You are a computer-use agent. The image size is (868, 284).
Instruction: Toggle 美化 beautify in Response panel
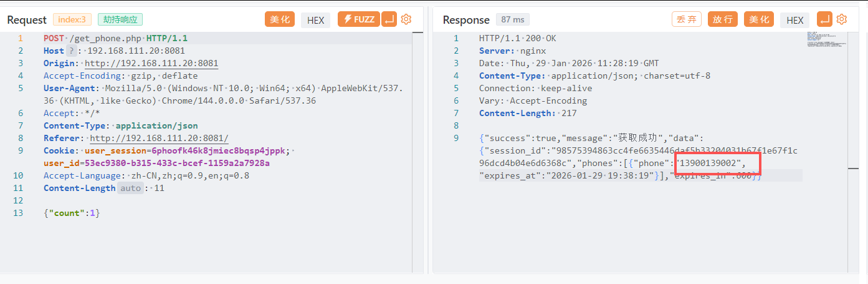(758, 19)
